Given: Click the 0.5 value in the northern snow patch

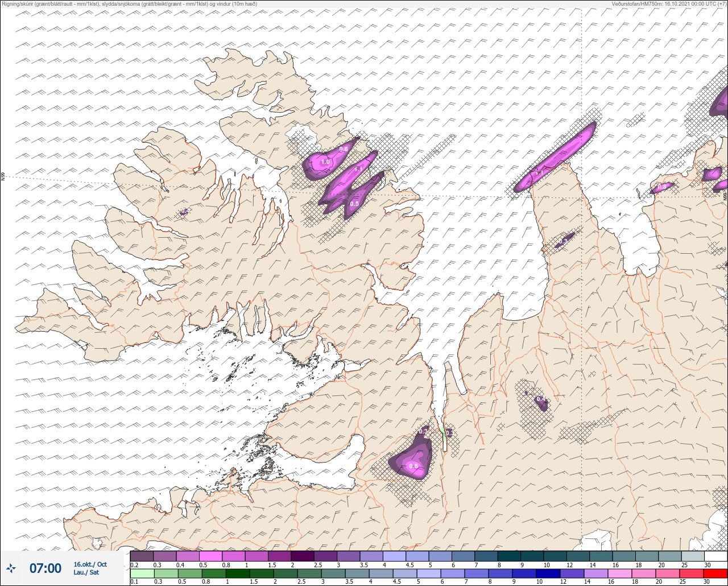Looking at the screenshot, I should pos(354,204).
